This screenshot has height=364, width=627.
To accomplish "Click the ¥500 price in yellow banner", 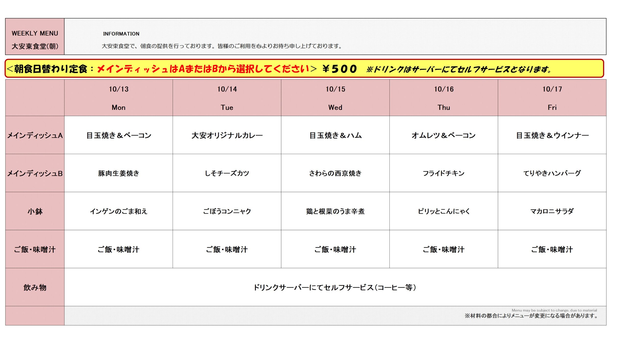I will [x=340, y=69].
